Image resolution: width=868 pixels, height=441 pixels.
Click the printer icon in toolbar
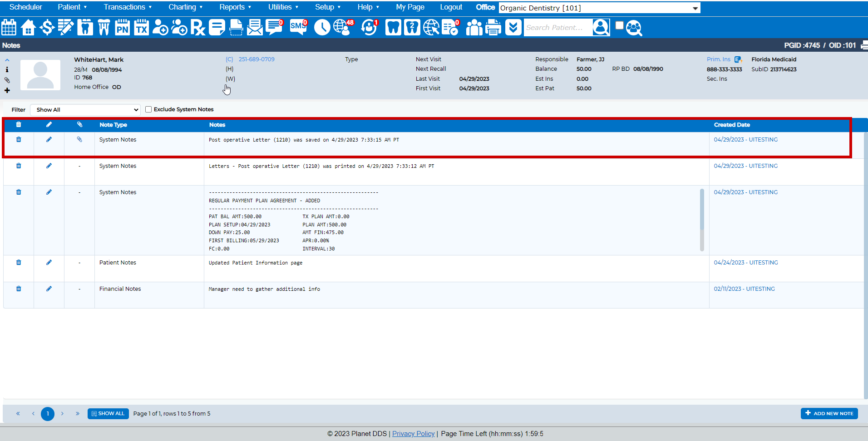tap(493, 28)
